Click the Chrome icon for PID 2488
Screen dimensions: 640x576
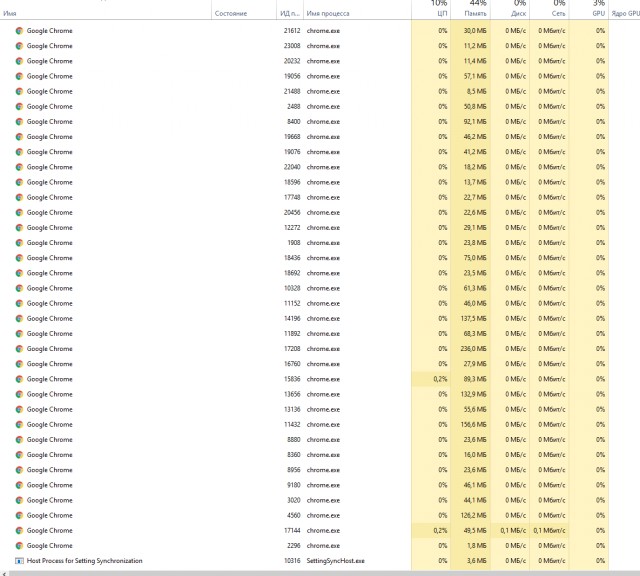pyautogui.click(x=19, y=107)
